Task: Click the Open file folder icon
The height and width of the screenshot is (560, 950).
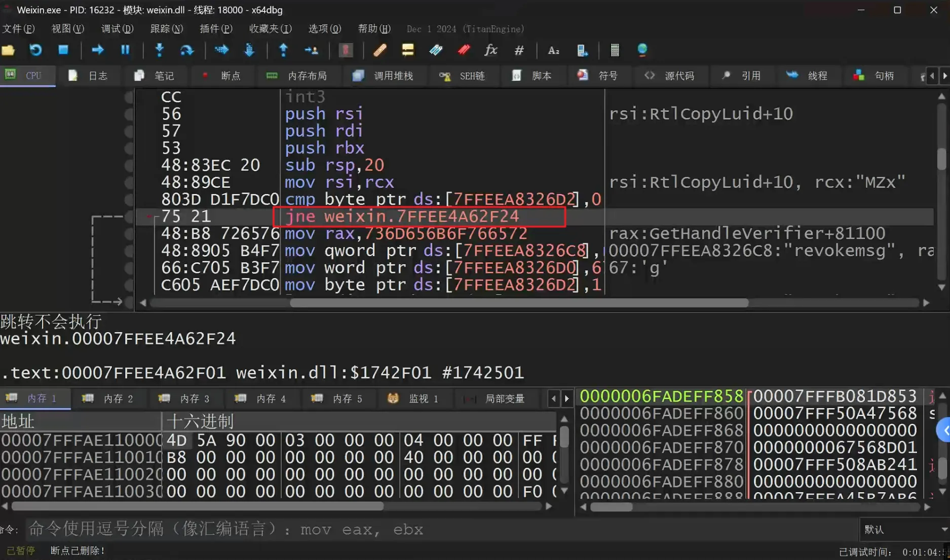Action: (9, 50)
